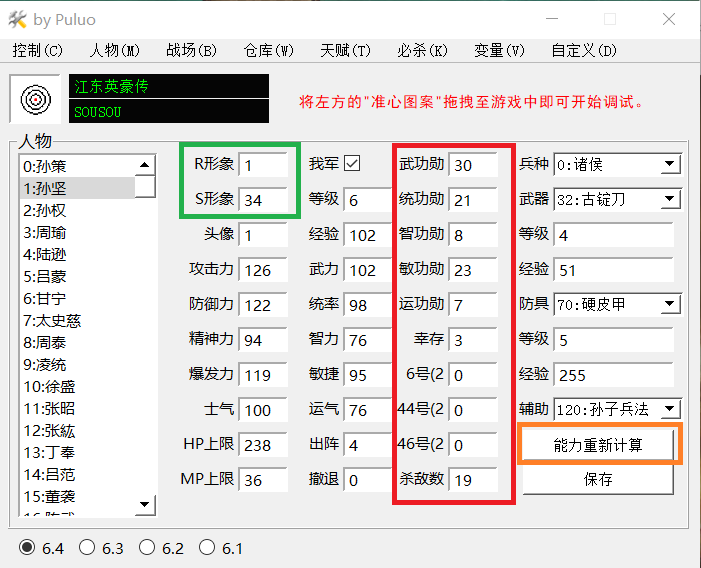
Task: Open the 武器 dropdown showing 32:古锭刀
Action: [617, 199]
